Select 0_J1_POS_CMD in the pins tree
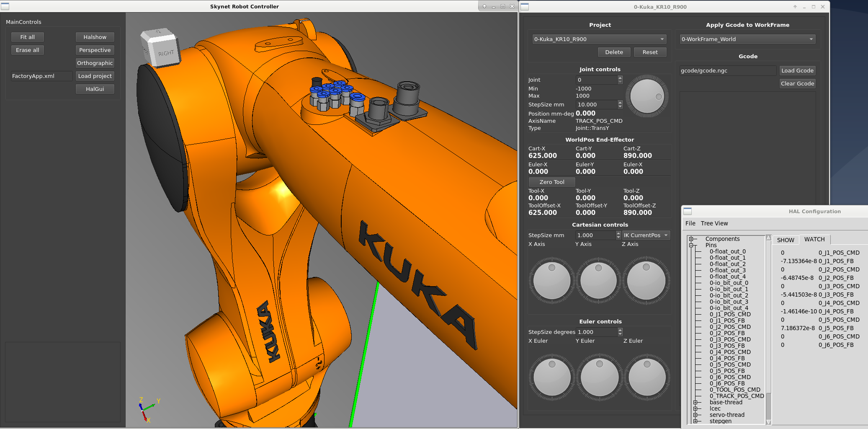This screenshot has width=868, height=429. click(730, 314)
